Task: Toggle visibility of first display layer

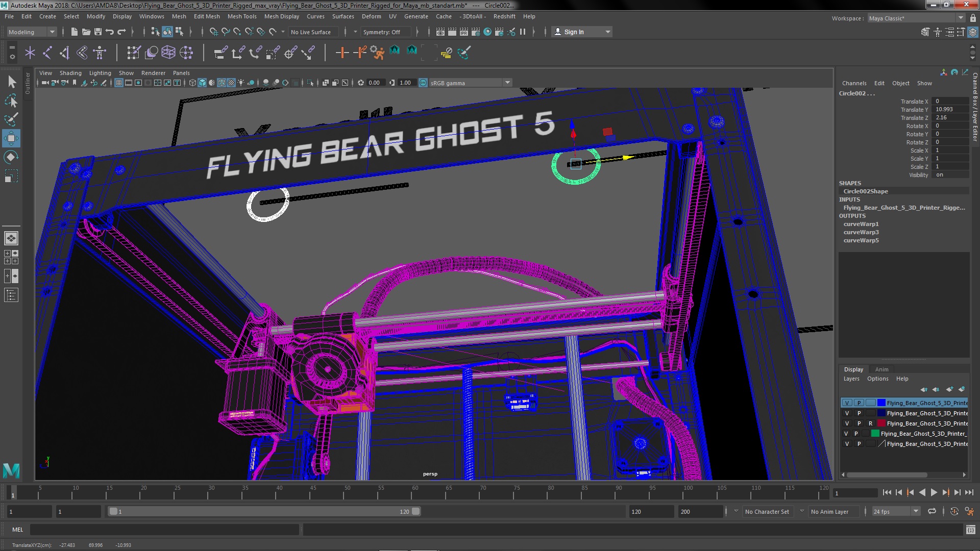Action: pyautogui.click(x=847, y=403)
